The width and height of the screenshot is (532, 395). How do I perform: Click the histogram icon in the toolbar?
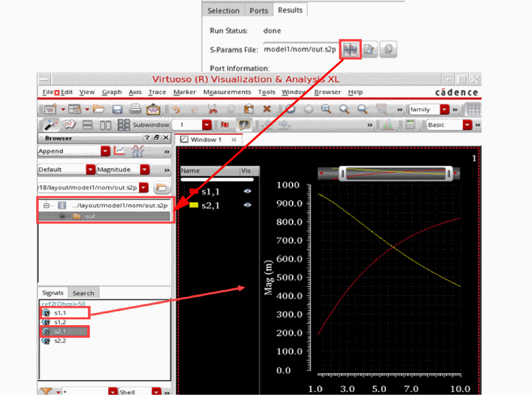(x=388, y=125)
